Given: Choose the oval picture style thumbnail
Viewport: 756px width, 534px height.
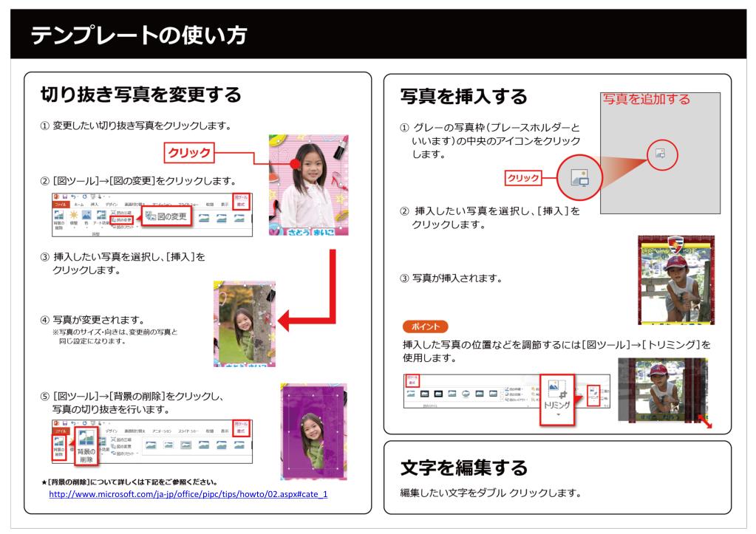Looking at the screenshot, I should (466, 394).
